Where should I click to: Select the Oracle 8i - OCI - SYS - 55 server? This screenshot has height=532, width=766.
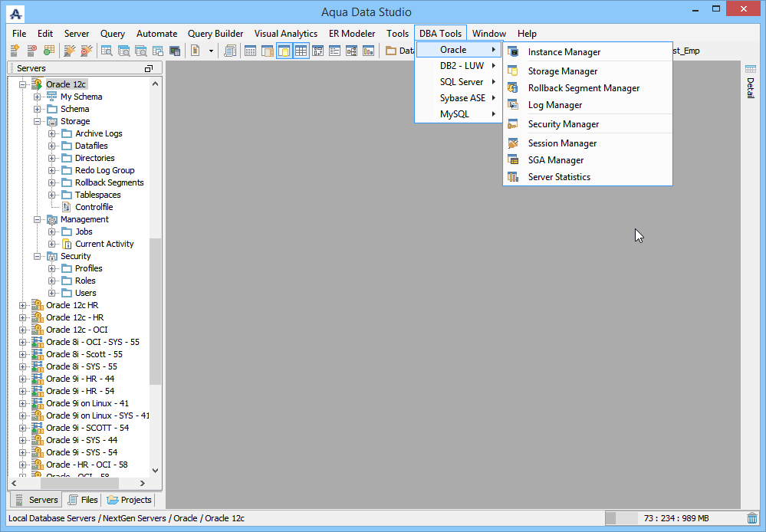pos(93,342)
